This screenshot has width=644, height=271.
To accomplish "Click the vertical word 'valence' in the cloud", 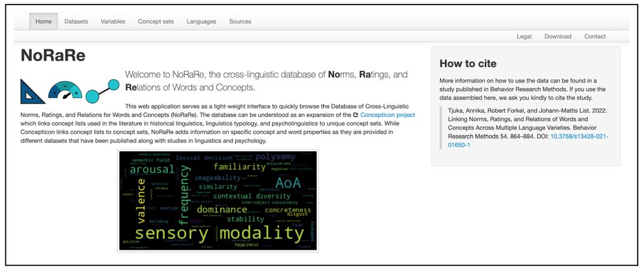I will [x=141, y=200].
